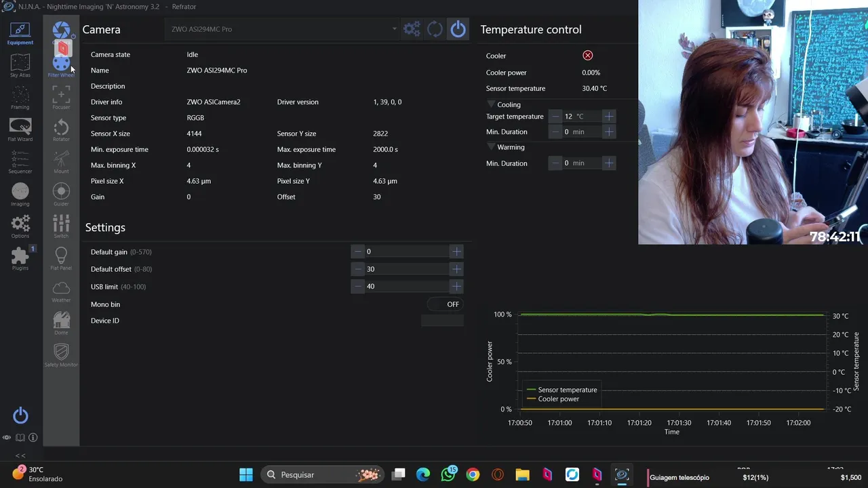Collapse the Cooling section triangle

coord(491,104)
